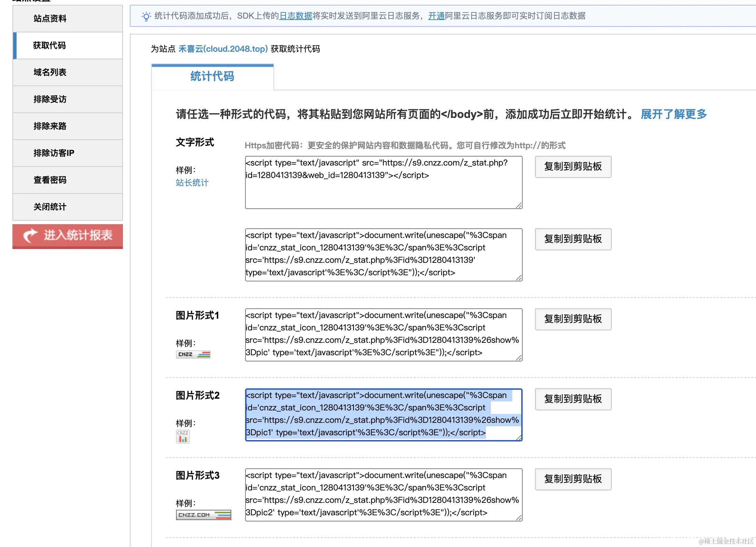Open 排除受访 sidebar item
Image resolution: width=756 pixels, height=547 pixels.
(68, 99)
